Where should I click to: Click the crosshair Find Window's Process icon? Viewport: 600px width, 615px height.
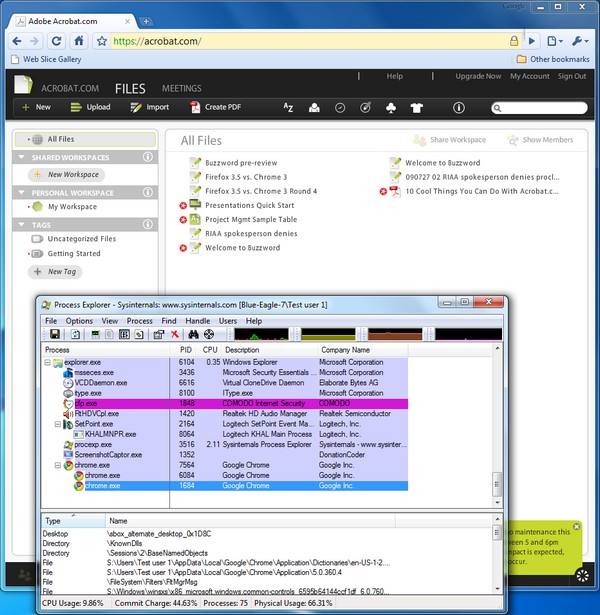pyautogui.click(x=209, y=334)
